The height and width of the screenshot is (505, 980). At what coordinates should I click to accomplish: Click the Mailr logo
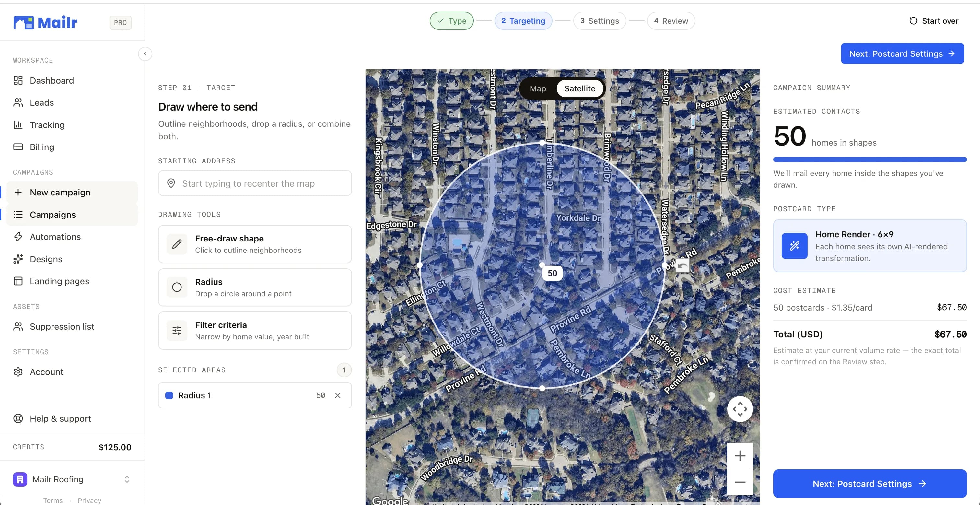click(45, 22)
